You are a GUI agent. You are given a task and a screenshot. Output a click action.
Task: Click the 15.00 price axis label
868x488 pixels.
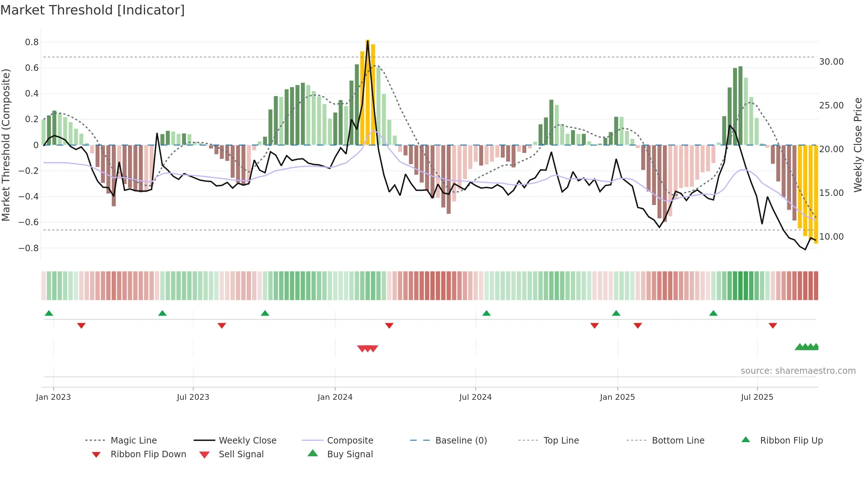(x=831, y=193)
